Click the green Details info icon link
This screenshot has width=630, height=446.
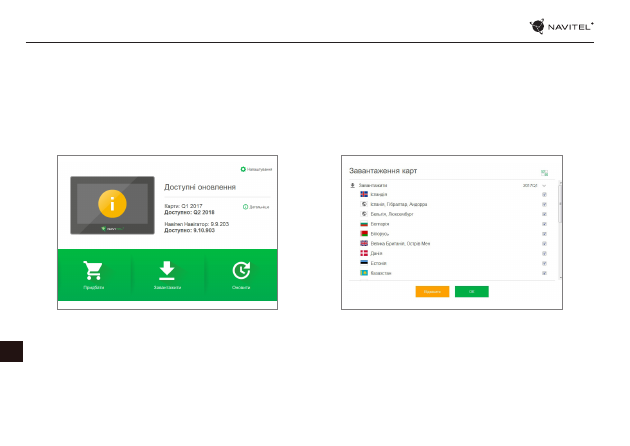point(256,207)
